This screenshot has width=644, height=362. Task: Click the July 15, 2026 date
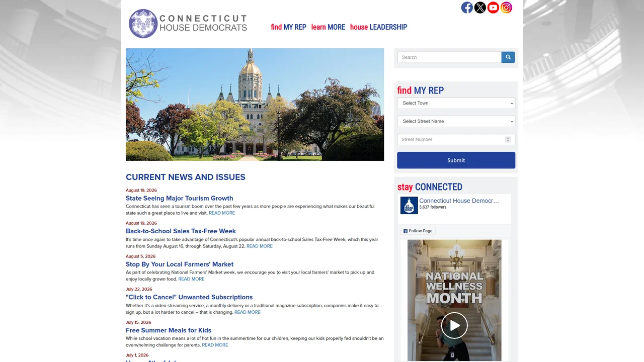pos(138,323)
